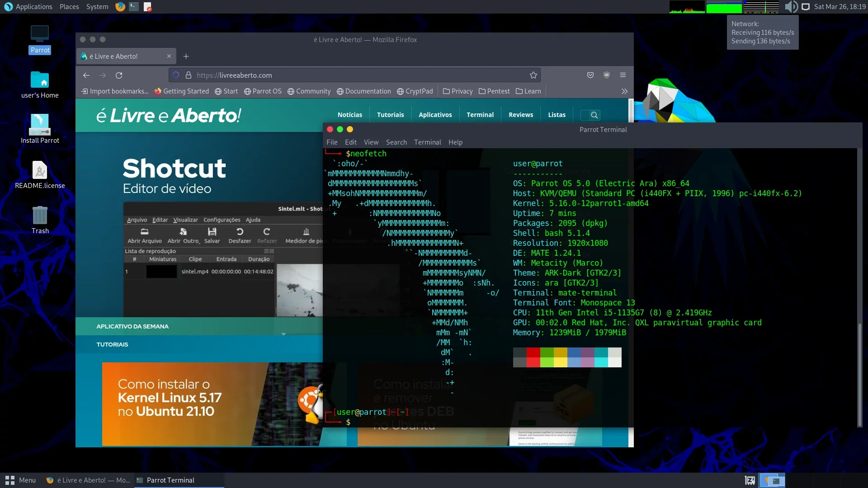Open a new tab with plus button

pos(186,56)
